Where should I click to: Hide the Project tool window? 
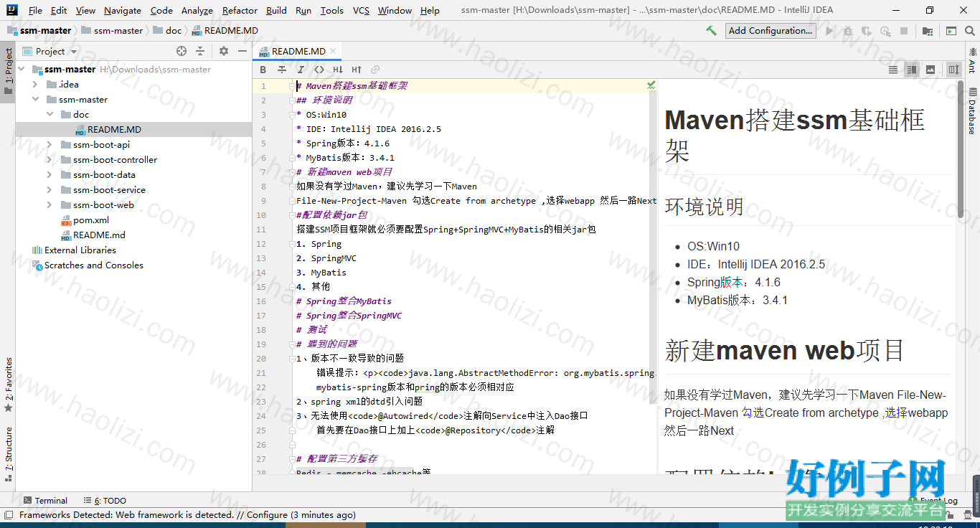242,51
